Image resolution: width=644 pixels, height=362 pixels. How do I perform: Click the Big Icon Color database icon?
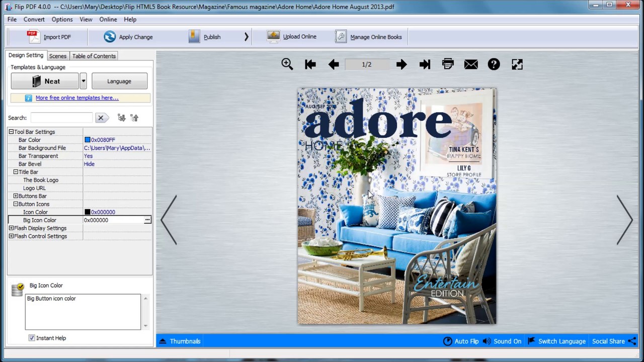click(x=17, y=289)
